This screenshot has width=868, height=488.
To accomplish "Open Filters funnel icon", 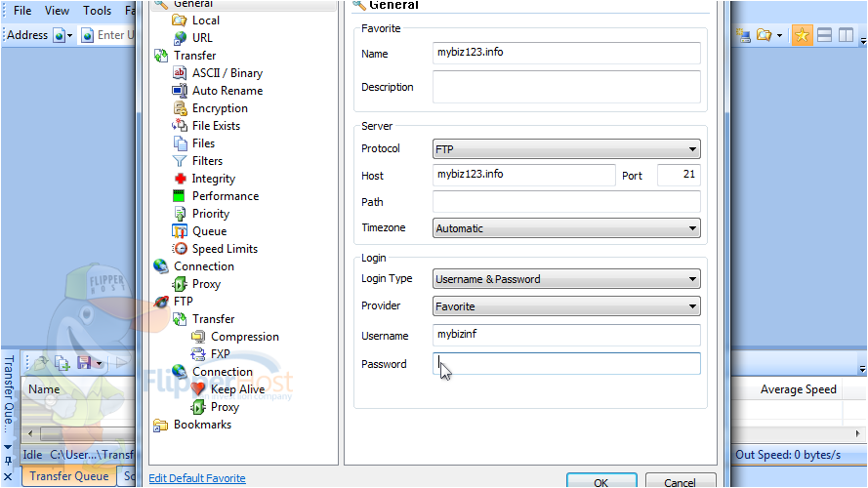I will 180,161.
